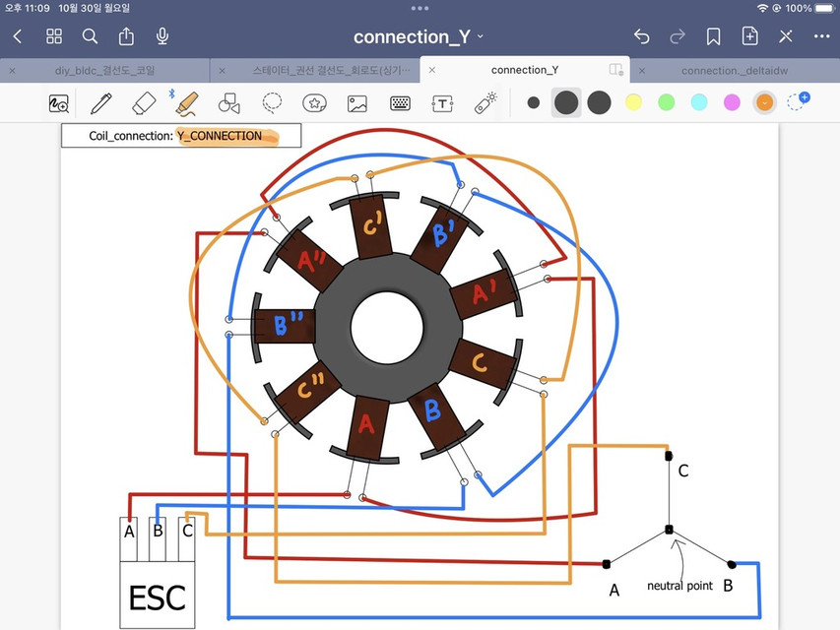This screenshot has height=630, width=840.
Task: Open the orange color shade options
Action: (x=765, y=101)
